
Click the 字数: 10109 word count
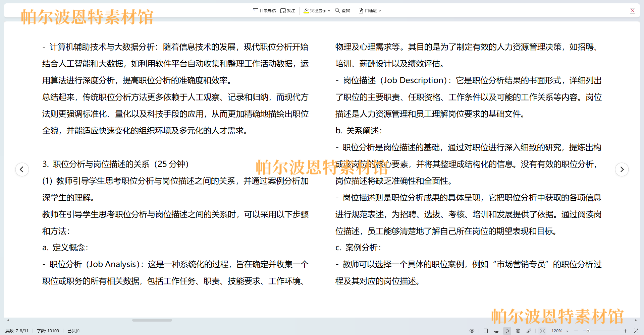(48, 331)
